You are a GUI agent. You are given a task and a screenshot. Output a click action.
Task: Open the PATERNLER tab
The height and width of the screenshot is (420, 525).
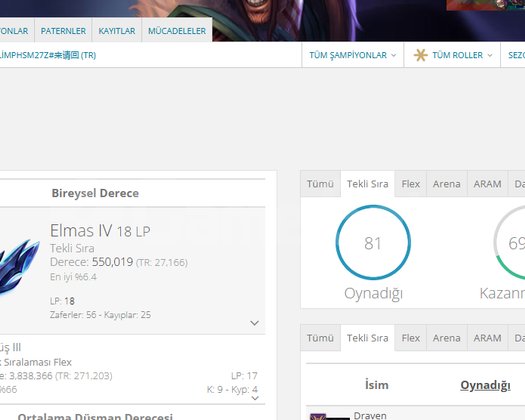pyautogui.click(x=63, y=30)
